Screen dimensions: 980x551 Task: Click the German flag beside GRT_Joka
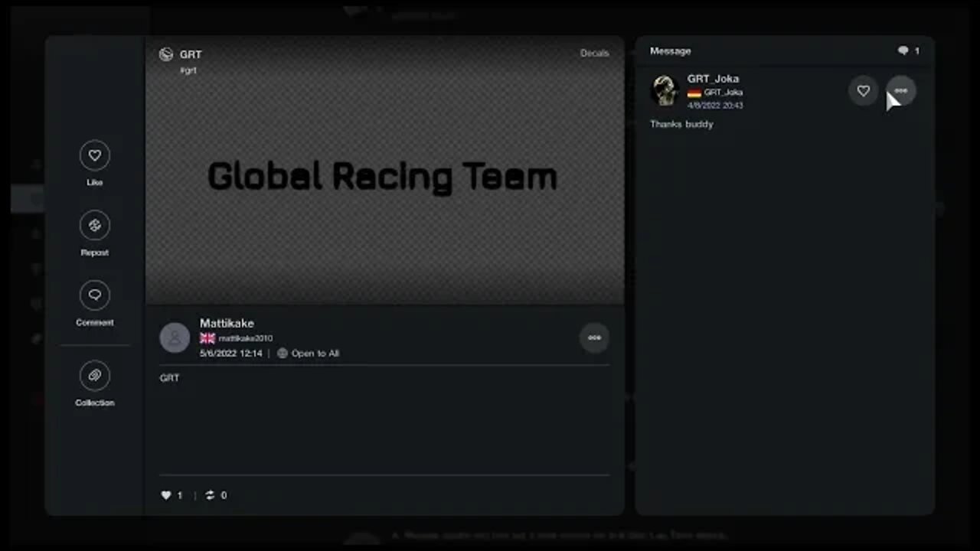click(694, 93)
